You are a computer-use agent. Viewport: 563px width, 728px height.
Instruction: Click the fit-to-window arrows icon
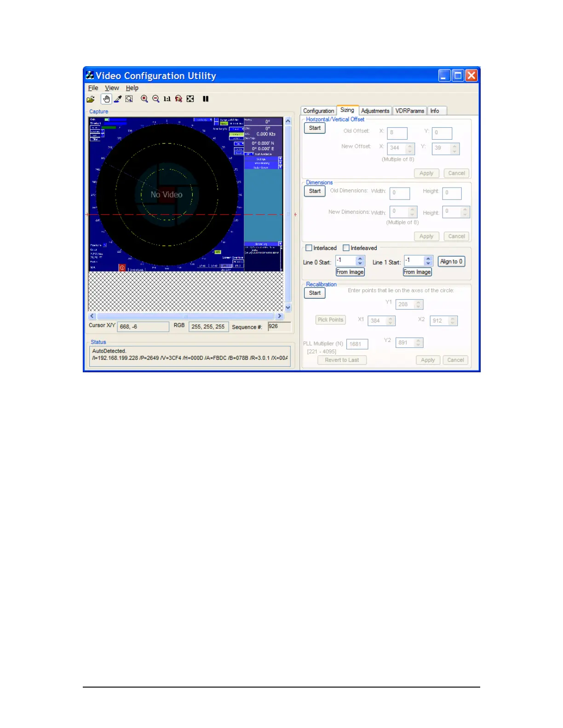(190, 99)
